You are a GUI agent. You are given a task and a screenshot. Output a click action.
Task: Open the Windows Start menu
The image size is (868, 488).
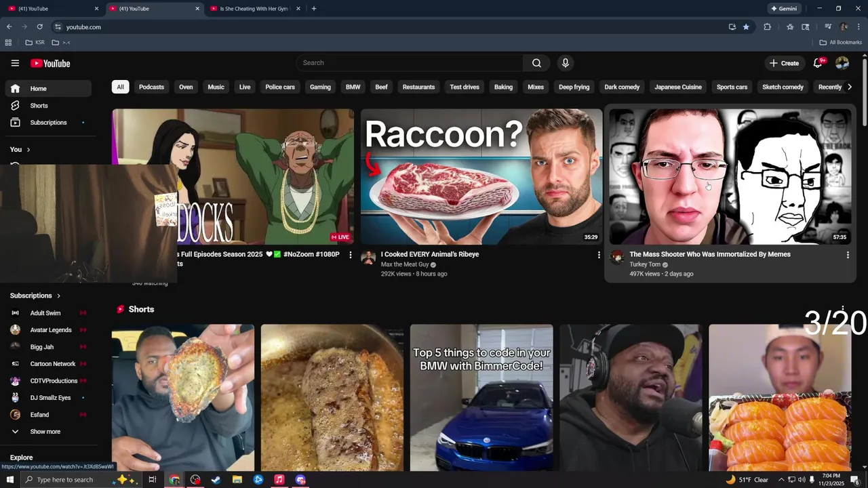9,480
